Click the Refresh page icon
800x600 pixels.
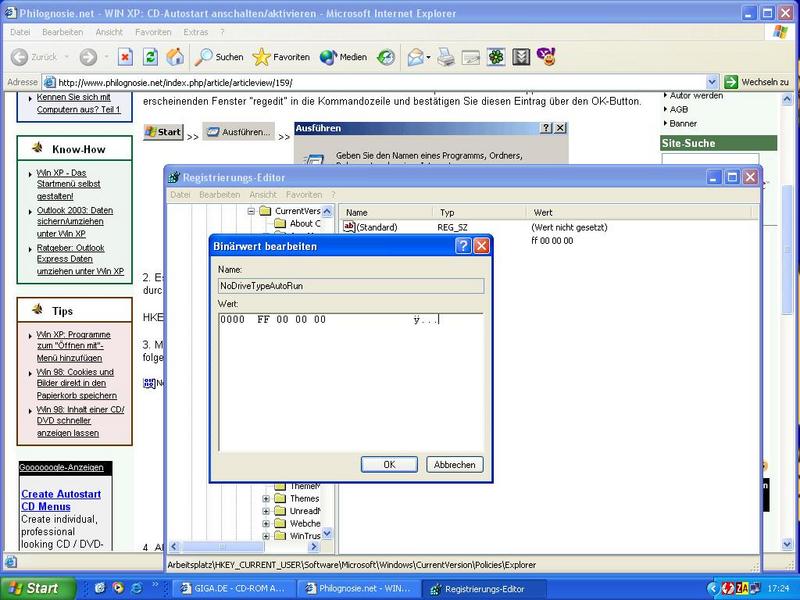tap(150, 57)
